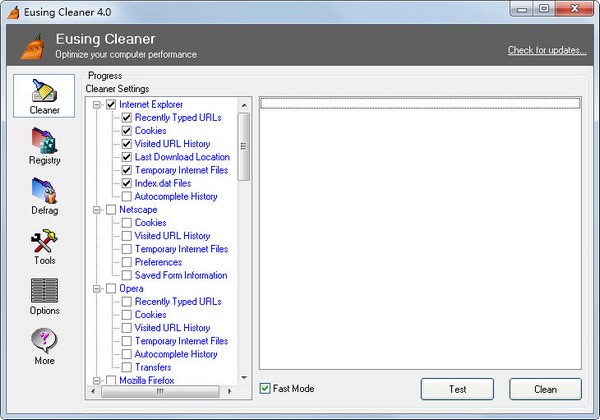Check Visited URL History under Opera
This screenshot has width=600, height=420.
click(127, 328)
